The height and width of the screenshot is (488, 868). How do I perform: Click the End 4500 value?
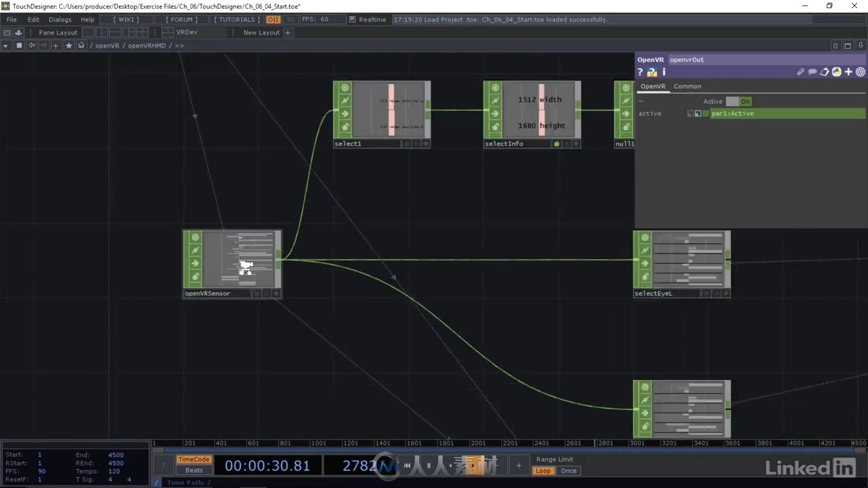pos(116,455)
